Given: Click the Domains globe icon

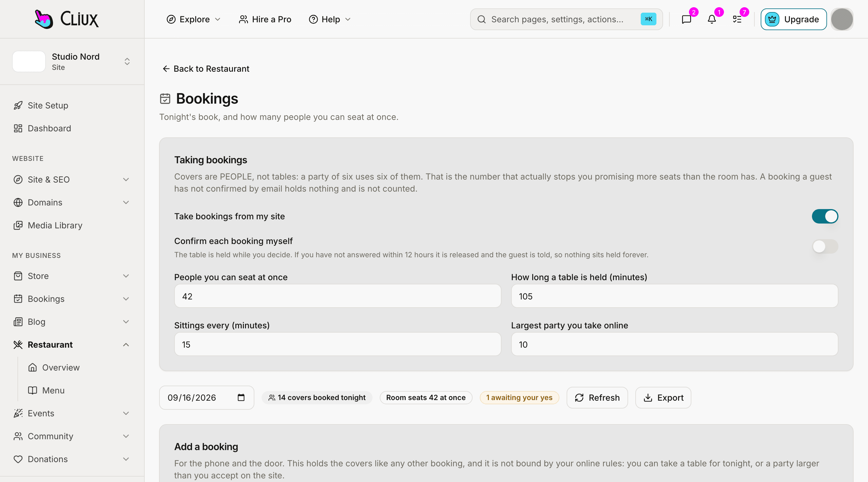Looking at the screenshot, I should pyautogui.click(x=18, y=203).
